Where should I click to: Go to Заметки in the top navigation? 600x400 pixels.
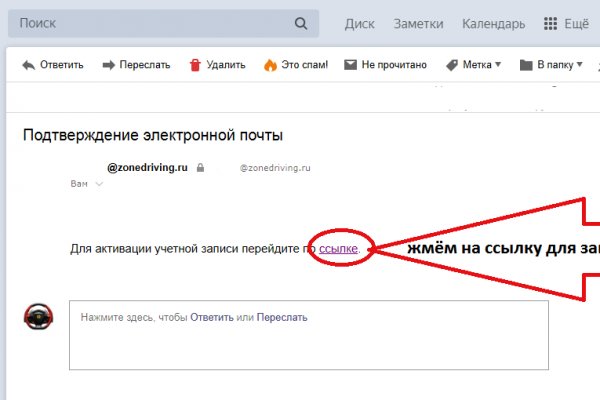(418, 23)
